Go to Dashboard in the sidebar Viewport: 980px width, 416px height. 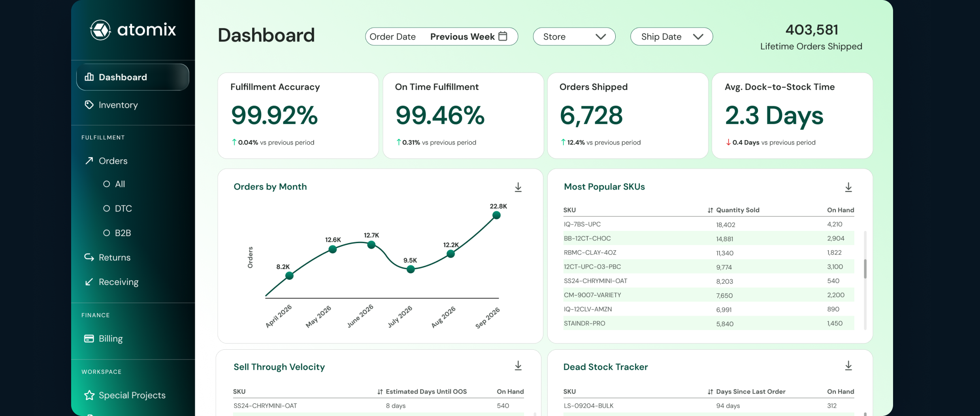tap(132, 77)
